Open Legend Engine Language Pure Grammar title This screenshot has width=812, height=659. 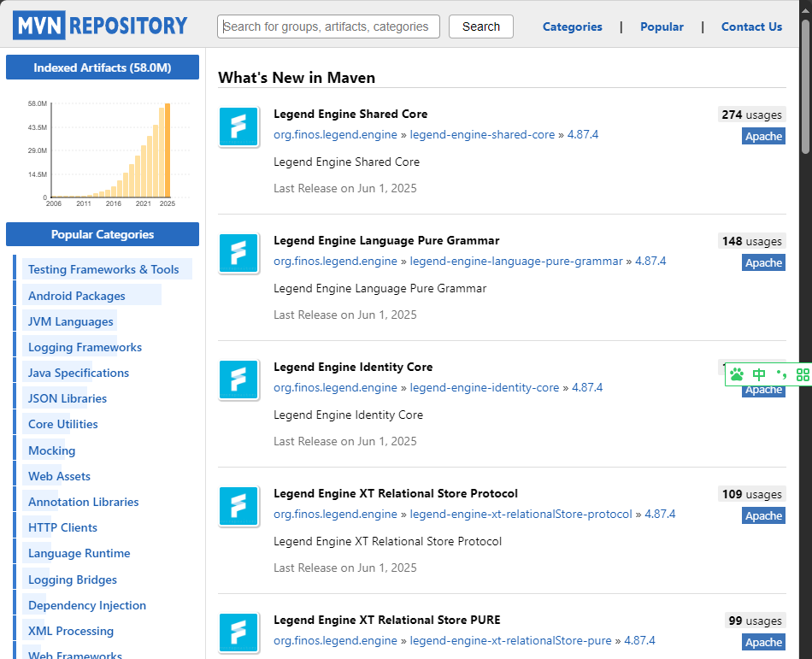(x=386, y=240)
